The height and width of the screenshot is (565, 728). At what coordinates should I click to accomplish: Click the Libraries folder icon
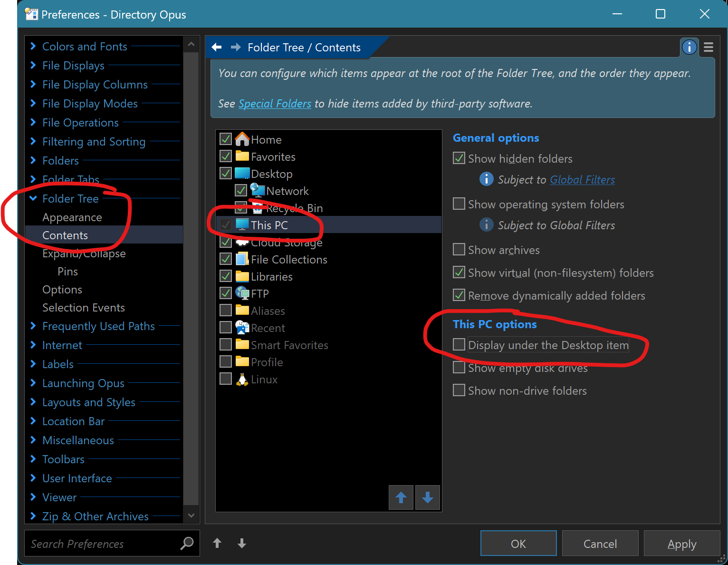pyautogui.click(x=242, y=276)
